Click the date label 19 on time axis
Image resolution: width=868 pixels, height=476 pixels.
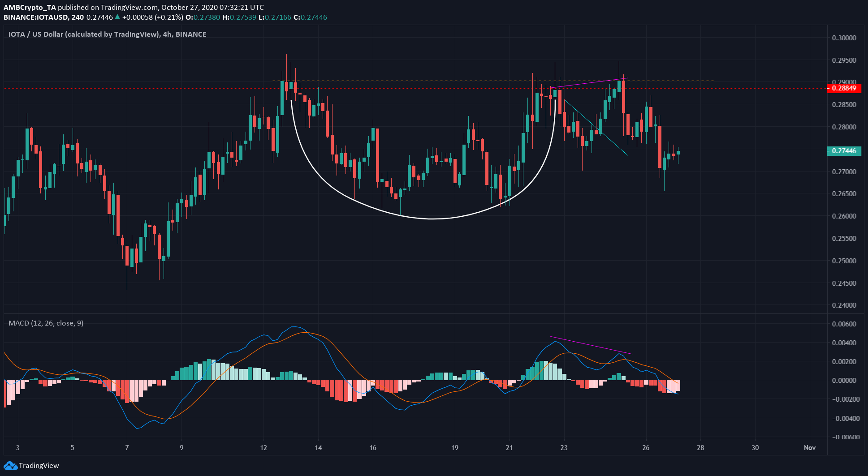(455, 448)
